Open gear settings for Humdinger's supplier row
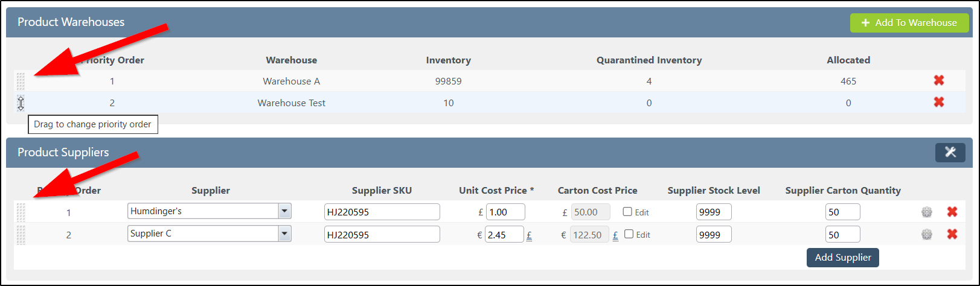980x286 pixels. 927,212
